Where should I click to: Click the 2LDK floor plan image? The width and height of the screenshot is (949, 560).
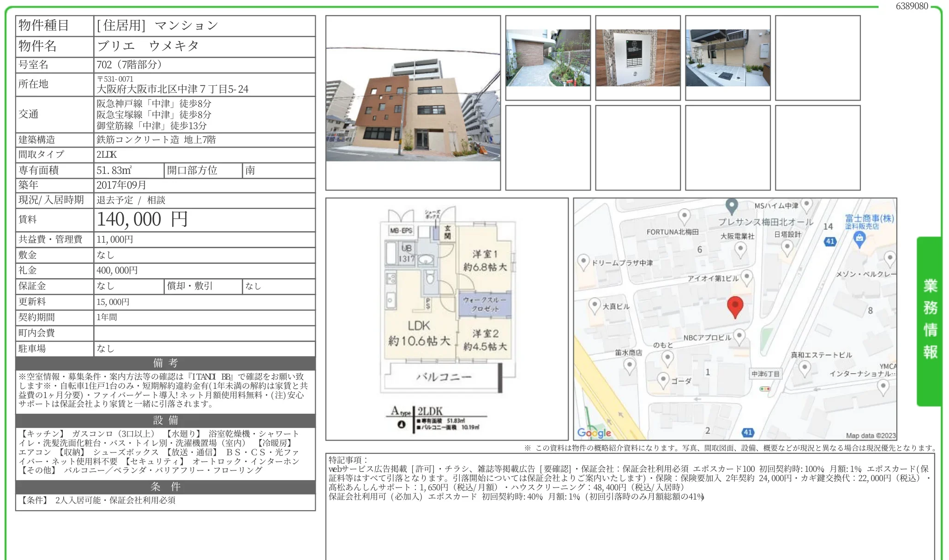coord(446,319)
